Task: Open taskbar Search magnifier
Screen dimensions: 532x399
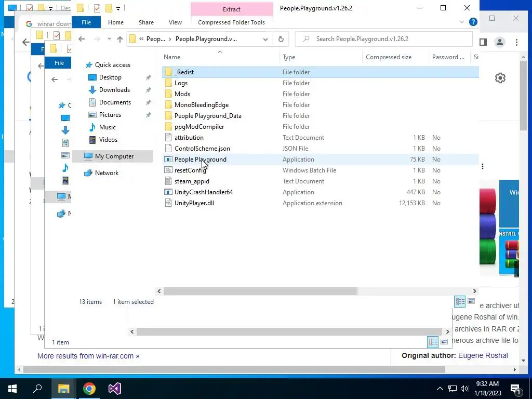Action: tap(37, 389)
